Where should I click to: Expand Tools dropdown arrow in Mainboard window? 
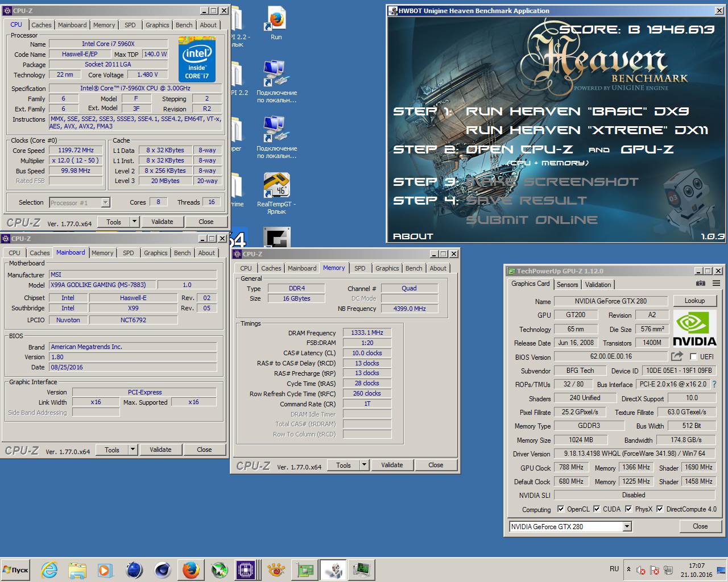133,449
